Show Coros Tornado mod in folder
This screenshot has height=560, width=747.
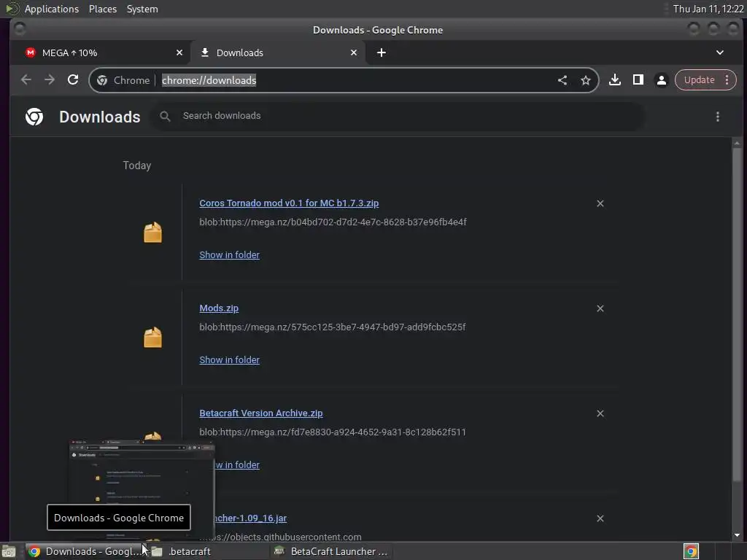pyautogui.click(x=229, y=254)
